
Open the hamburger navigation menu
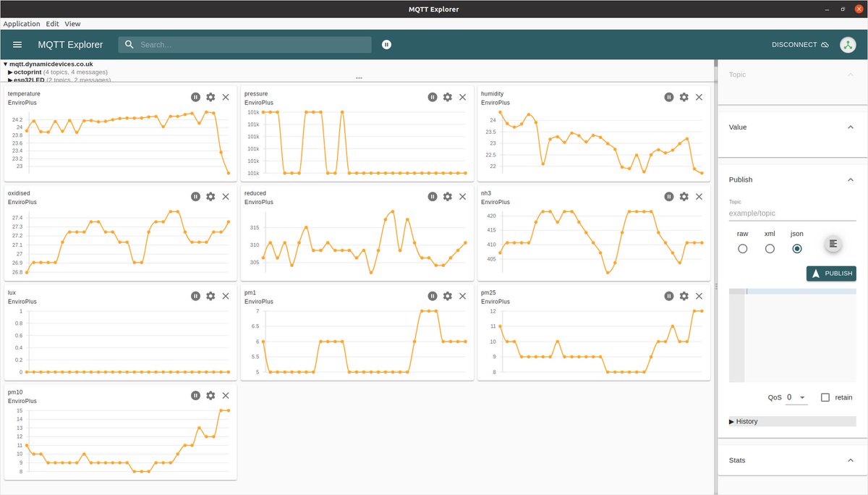coord(17,45)
